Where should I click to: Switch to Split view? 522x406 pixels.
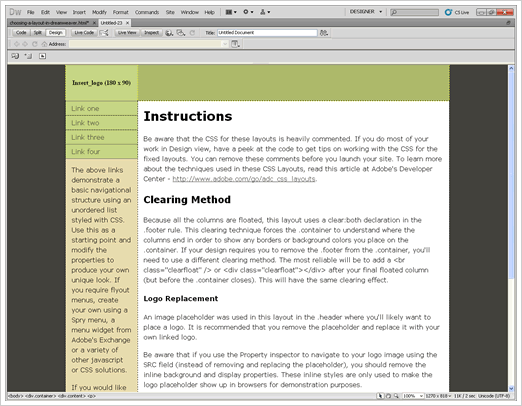38,33
